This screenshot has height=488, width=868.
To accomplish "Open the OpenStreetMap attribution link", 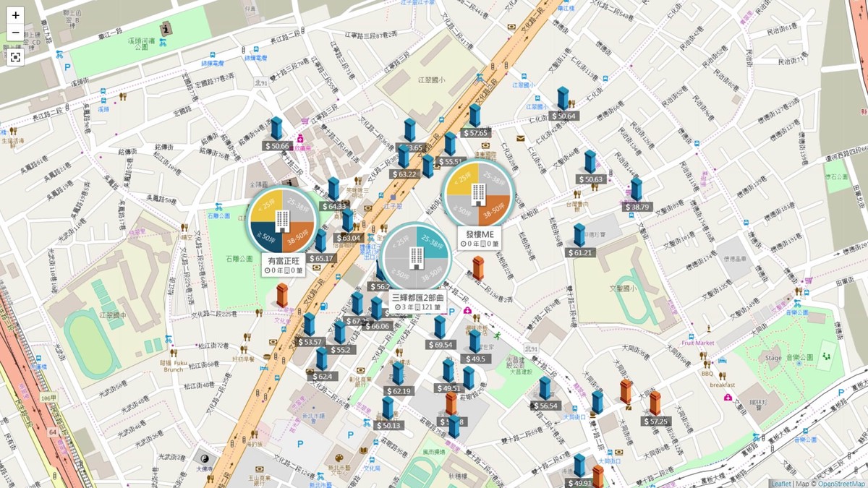I will [x=843, y=484].
